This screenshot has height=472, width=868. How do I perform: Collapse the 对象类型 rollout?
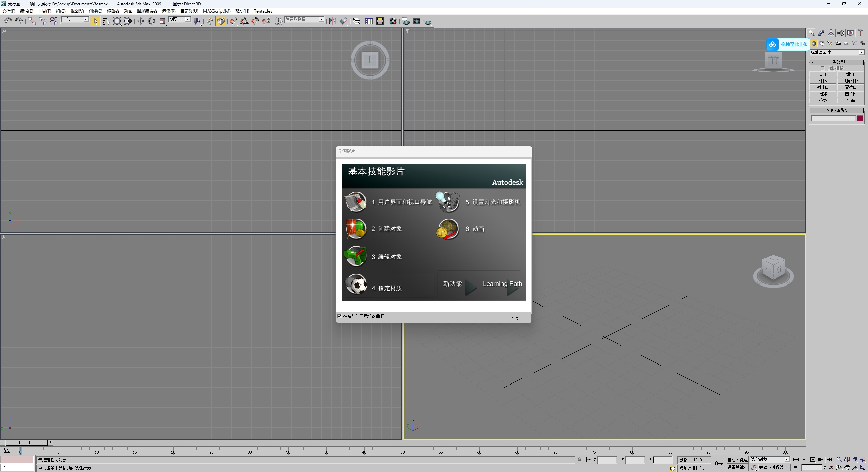pyautogui.click(x=836, y=62)
